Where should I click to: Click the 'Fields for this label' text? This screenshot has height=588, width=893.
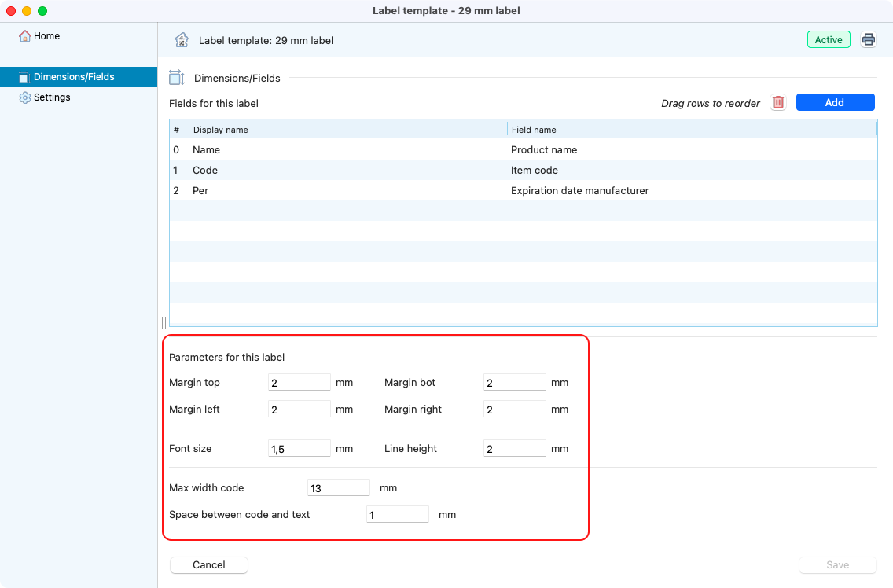click(214, 103)
